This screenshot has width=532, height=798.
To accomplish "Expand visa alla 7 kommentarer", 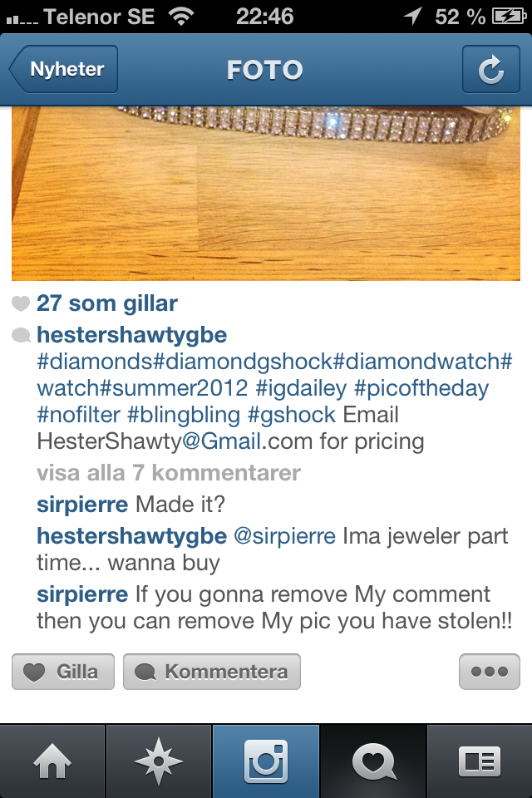I will pos(169,473).
